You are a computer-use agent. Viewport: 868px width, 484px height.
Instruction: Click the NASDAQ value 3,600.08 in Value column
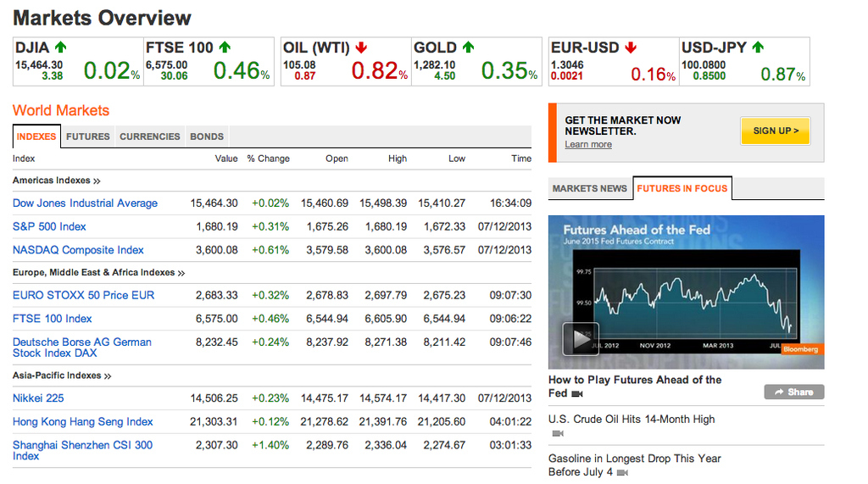pyautogui.click(x=216, y=250)
